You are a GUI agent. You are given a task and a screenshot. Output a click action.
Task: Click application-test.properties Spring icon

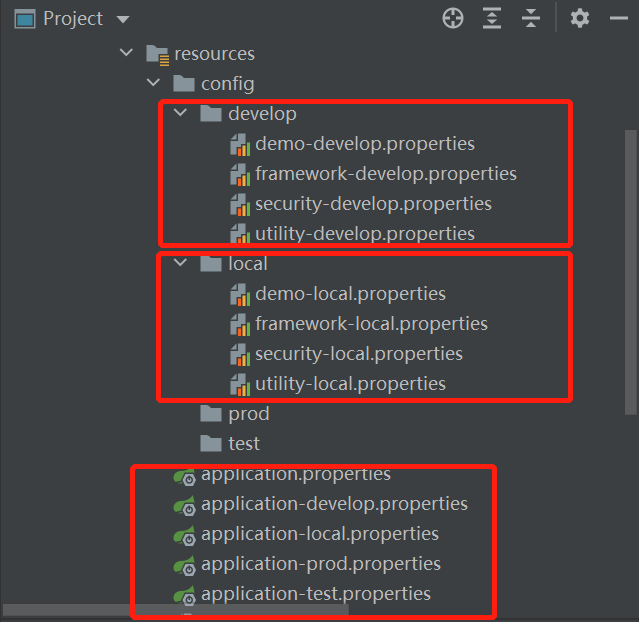(185, 596)
